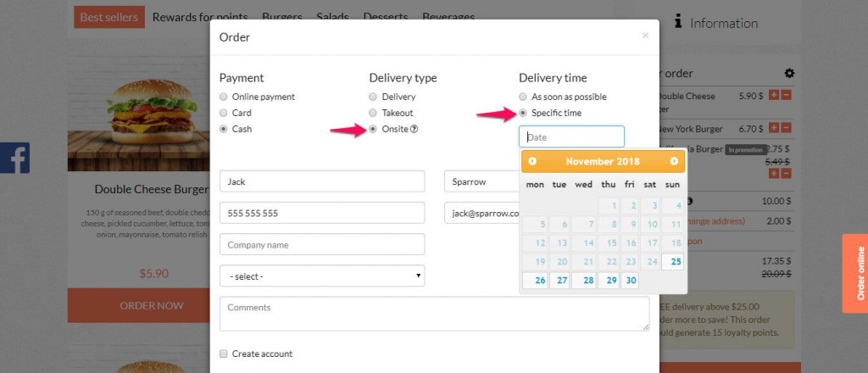Click the November 2018 calendar title
868x373 pixels.
tap(603, 162)
